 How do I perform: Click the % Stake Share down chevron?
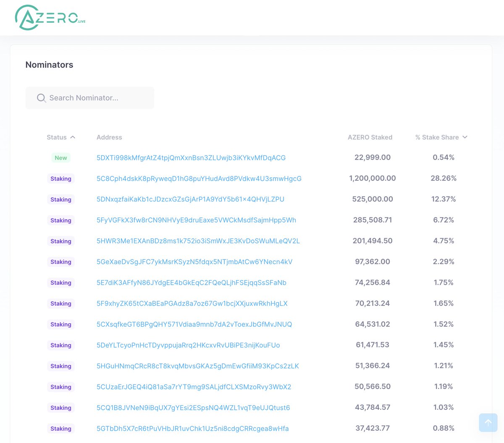(x=465, y=137)
